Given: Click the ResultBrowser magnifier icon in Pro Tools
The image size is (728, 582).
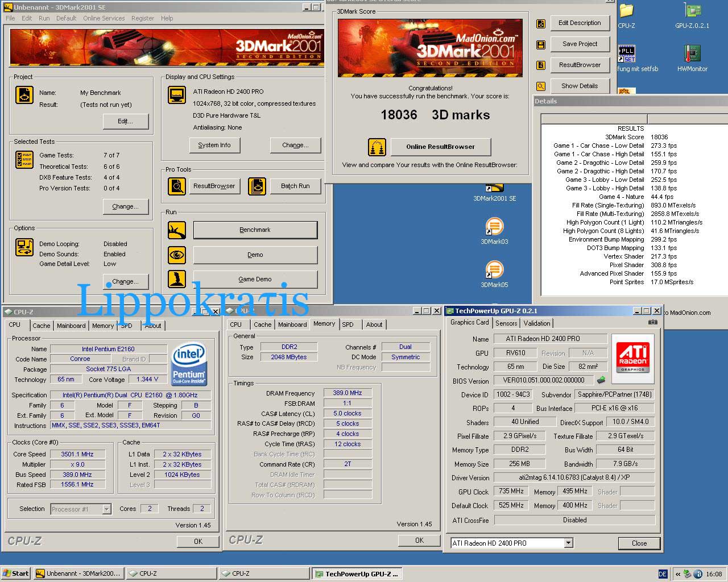Looking at the screenshot, I should (177, 186).
